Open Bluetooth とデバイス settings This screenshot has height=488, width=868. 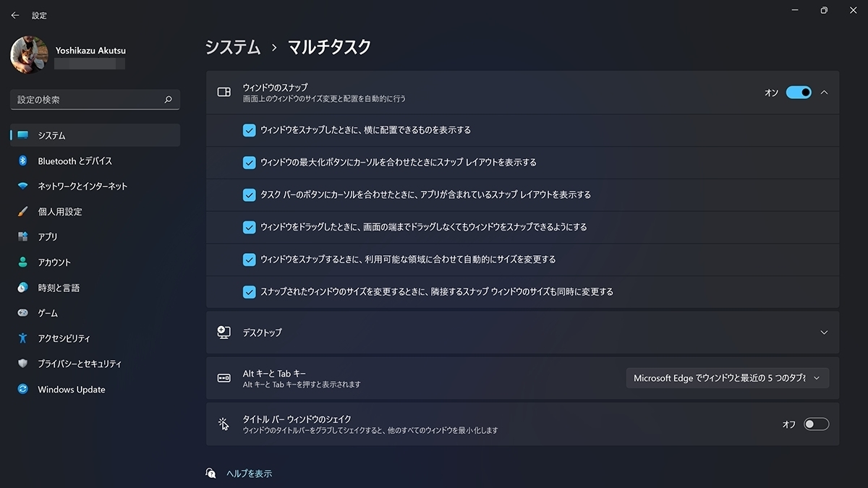click(95, 160)
